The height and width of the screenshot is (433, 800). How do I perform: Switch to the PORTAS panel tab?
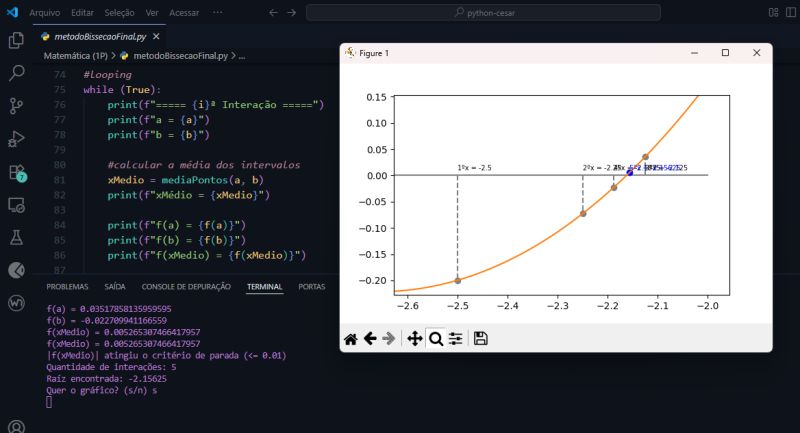point(312,287)
